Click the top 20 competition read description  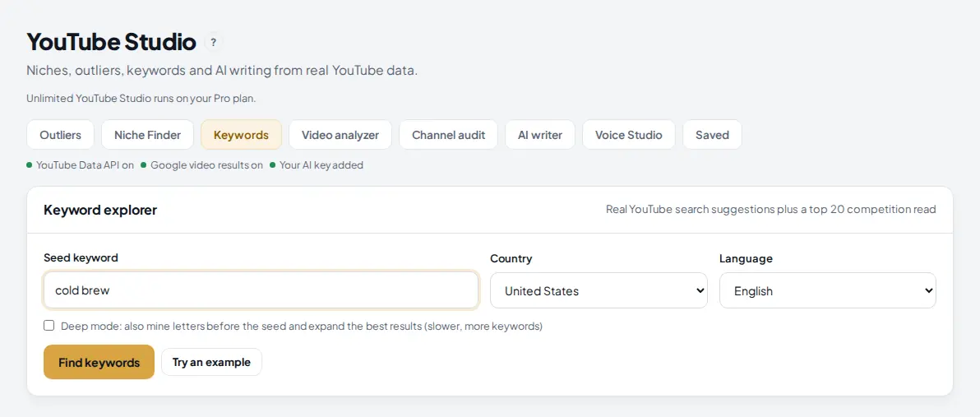coord(770,209)
